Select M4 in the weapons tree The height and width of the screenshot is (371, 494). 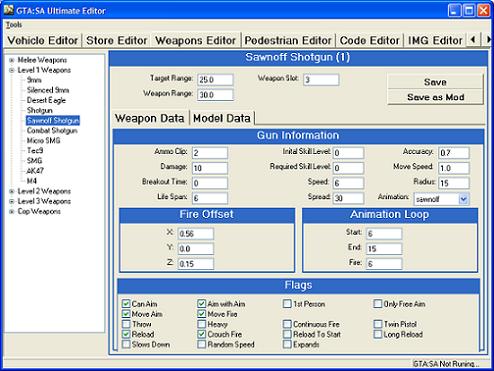click(x=32, y=181)
